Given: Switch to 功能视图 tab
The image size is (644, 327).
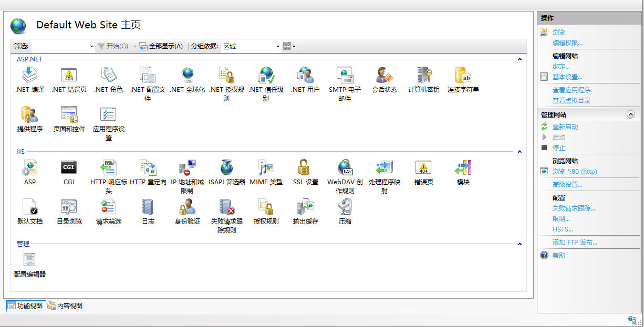Looking at the screenshot, I should pos(26,305).
